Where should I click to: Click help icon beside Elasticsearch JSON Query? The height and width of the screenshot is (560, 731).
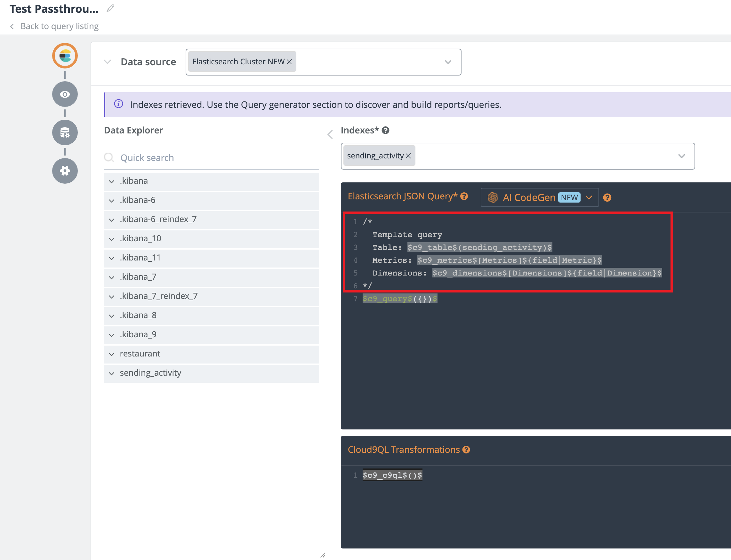[464, 196]
